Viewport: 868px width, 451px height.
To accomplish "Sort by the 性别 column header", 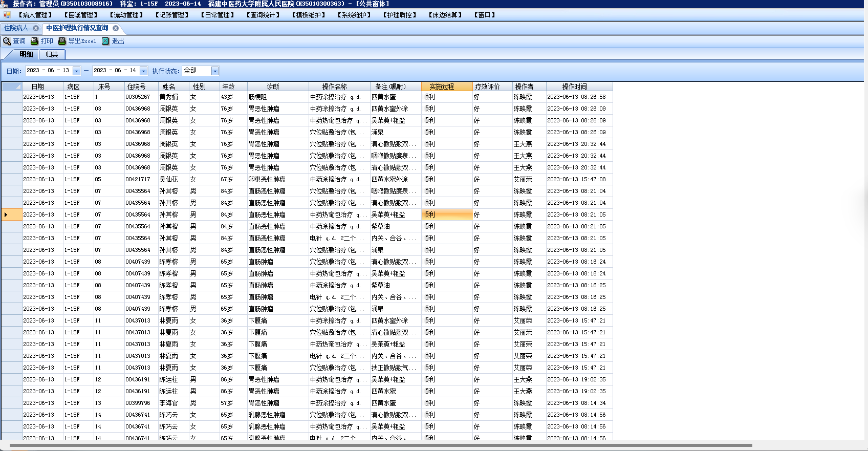I will tap(204, 87).
